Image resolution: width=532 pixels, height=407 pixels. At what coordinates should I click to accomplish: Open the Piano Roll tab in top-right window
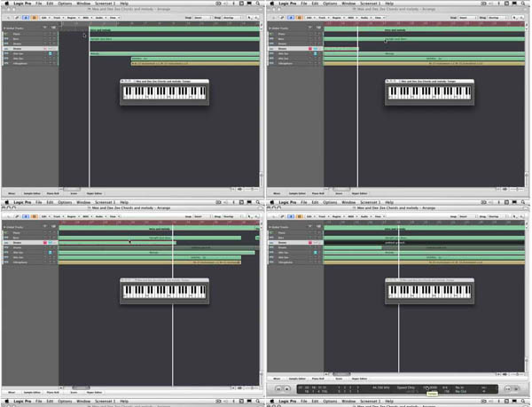point(319,192)
